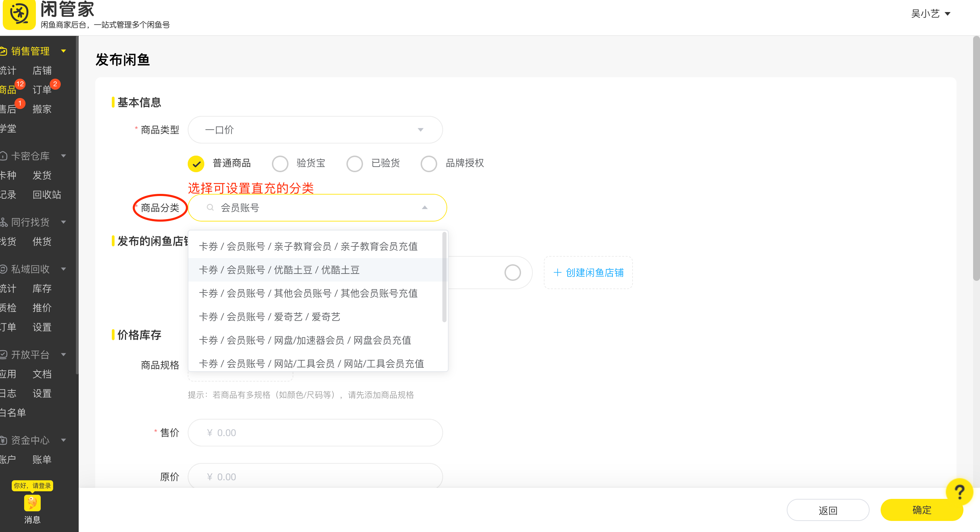The width and height of the screenshot is (980, 532).
Task: Click the 消息 message icon
Action: 32,503
